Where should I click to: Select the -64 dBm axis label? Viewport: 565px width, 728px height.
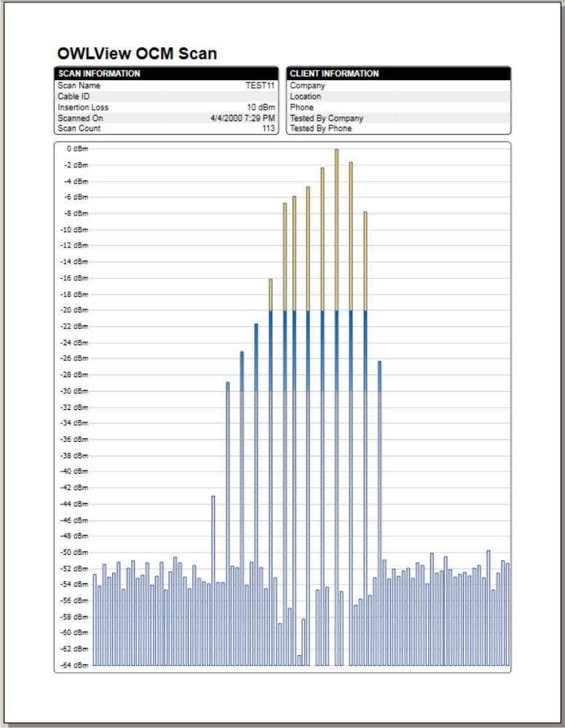coord(76,665)
